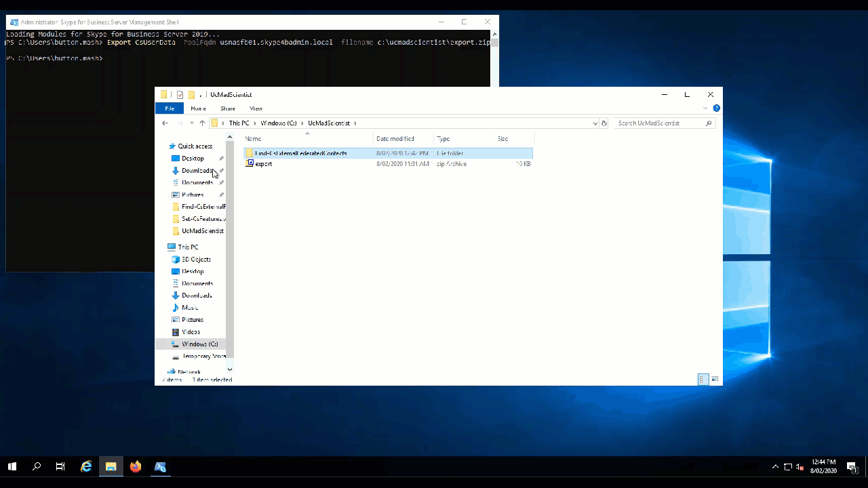Sort by the Type column header
The width and height of the screenshot is (868, 488).
[x=464, y=139]
